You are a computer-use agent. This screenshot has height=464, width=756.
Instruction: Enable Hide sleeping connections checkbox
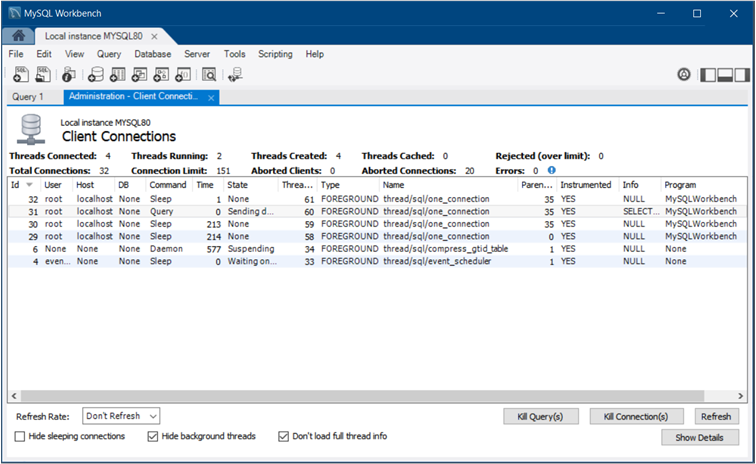pyautogui.click(x=21, y=437)
